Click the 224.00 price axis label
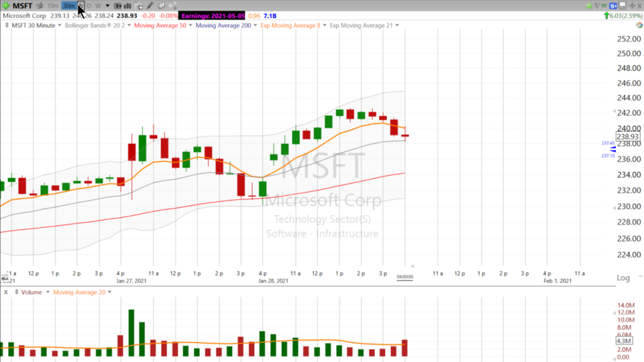Screen dimensions: 644x362 pyautogui.click(x=629, y=255)
